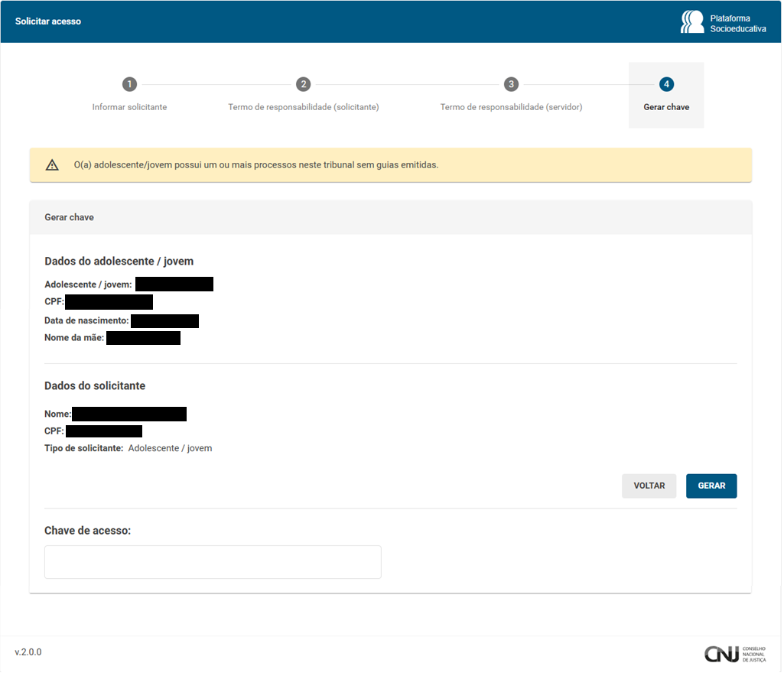Click the step 2 numbered circle
The image size is (784, 676).
pos(303,84)
